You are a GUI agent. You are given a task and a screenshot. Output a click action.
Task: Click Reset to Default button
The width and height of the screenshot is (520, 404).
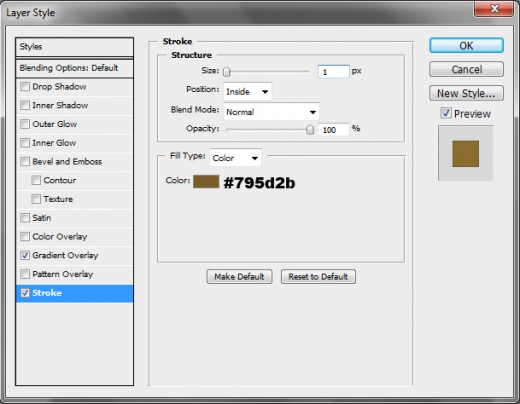[x=318, y=277]
